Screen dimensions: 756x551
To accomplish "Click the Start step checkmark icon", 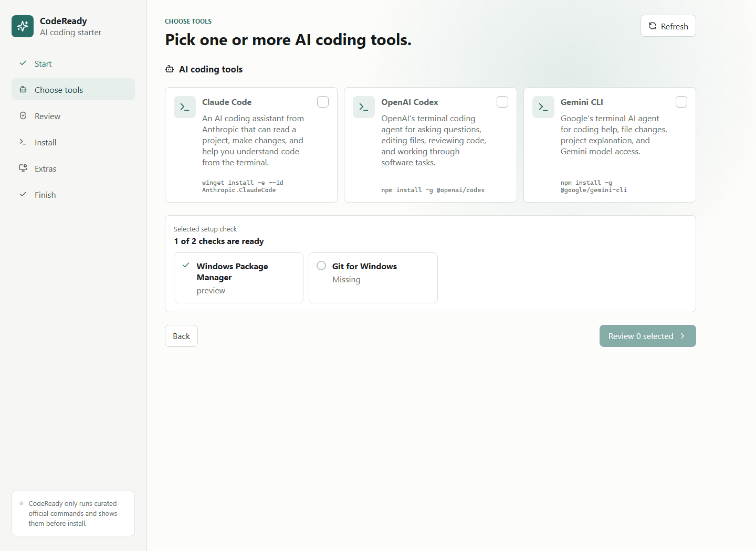I will [23, 63].
